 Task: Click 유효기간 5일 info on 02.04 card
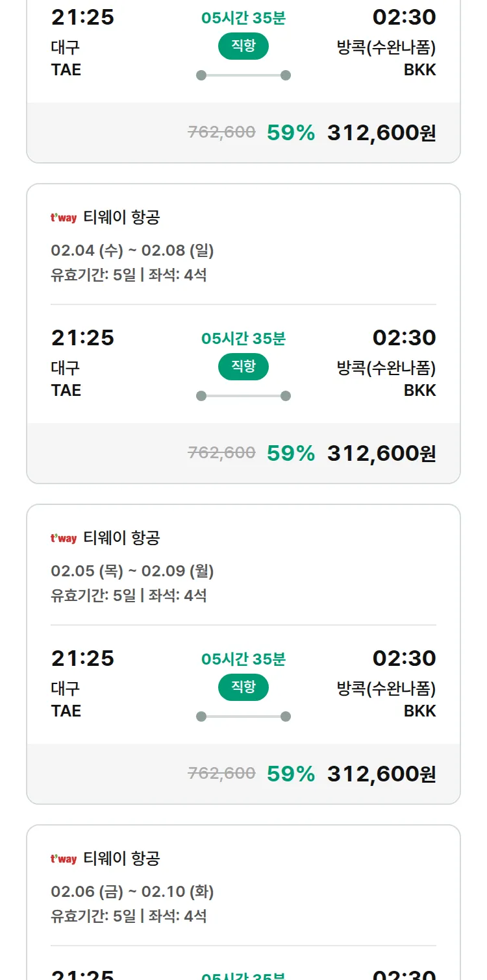pyautogui.click(x=93, y=275)
